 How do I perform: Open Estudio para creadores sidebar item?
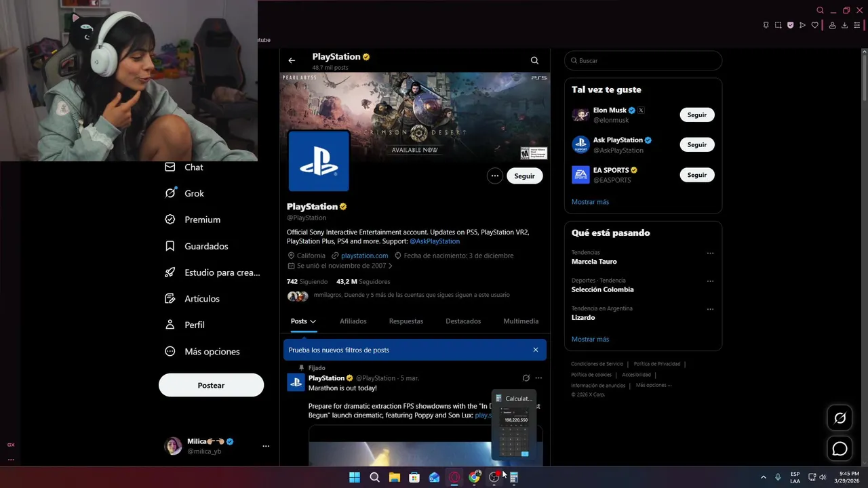click(x=213, y=272)
